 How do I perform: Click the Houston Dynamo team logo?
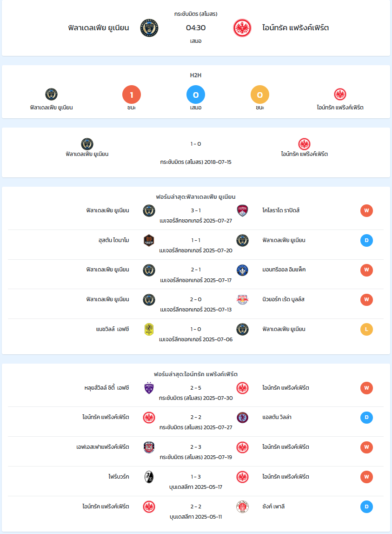click(x=149, y=240)
